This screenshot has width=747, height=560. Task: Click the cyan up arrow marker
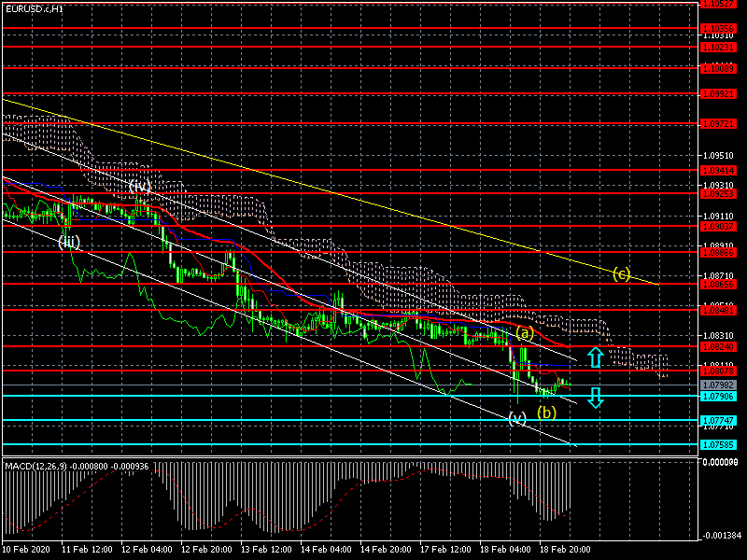pos(595,357)
